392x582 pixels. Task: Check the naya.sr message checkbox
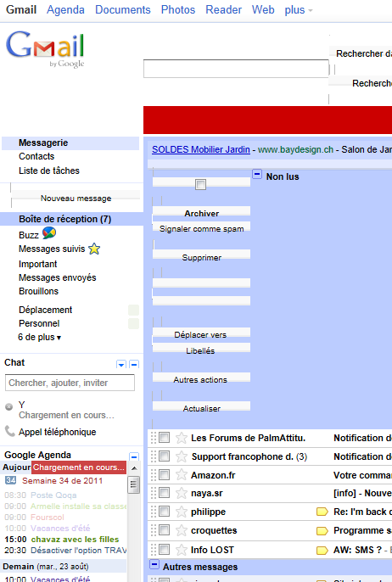tap(164, 493)
